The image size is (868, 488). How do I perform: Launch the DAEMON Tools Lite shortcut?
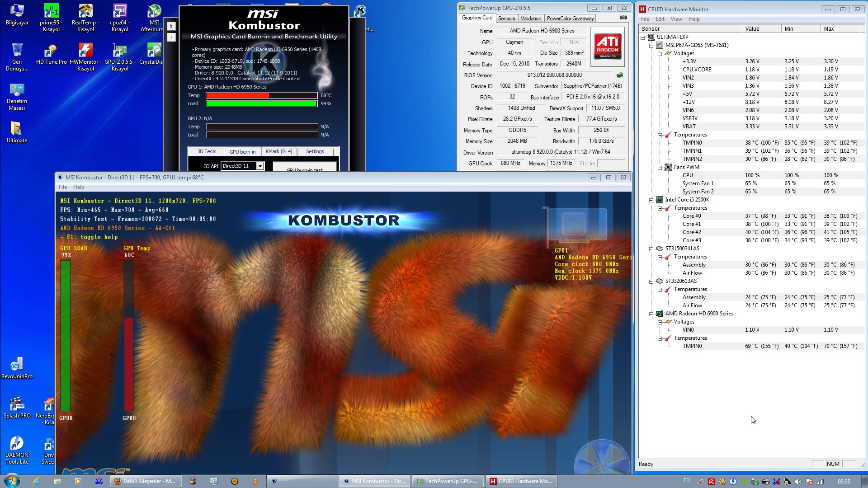pos(17,450)
